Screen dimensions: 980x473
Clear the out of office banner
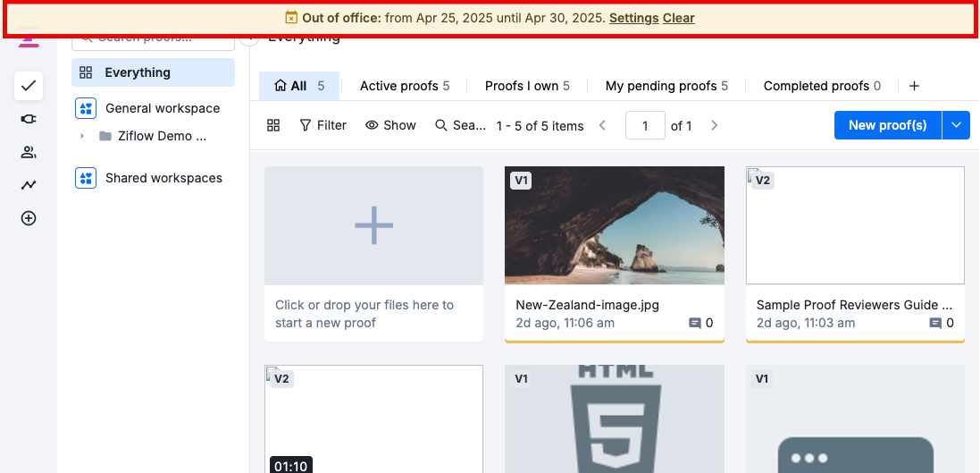(x=679, y=18)
